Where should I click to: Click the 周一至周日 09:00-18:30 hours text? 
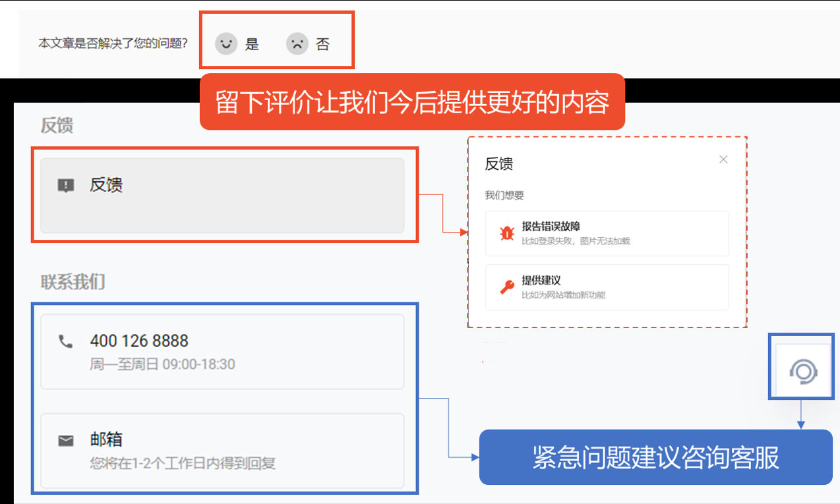(x=162, y=364)
